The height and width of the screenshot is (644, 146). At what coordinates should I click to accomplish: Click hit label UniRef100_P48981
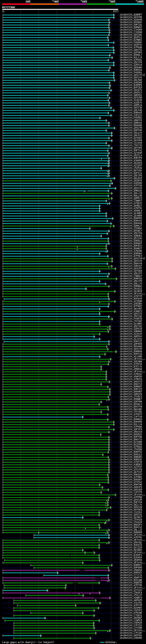tap(131, 72)
